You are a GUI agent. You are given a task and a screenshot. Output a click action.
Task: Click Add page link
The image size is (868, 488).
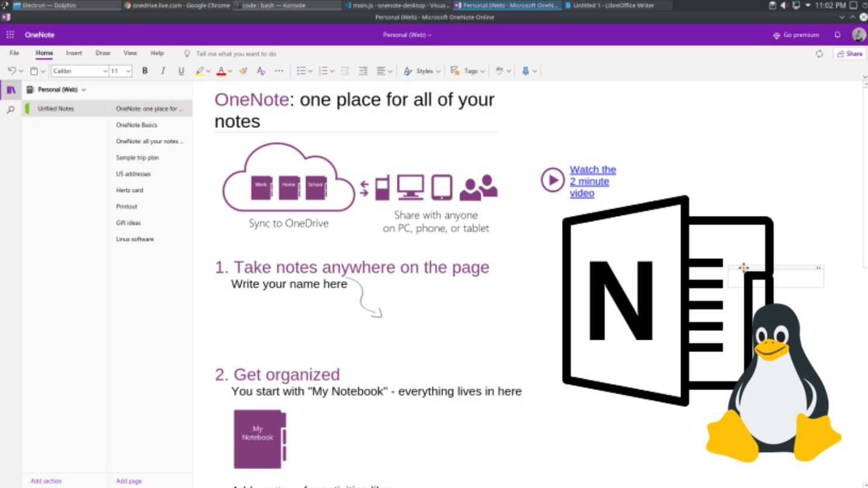click(129, 481)
